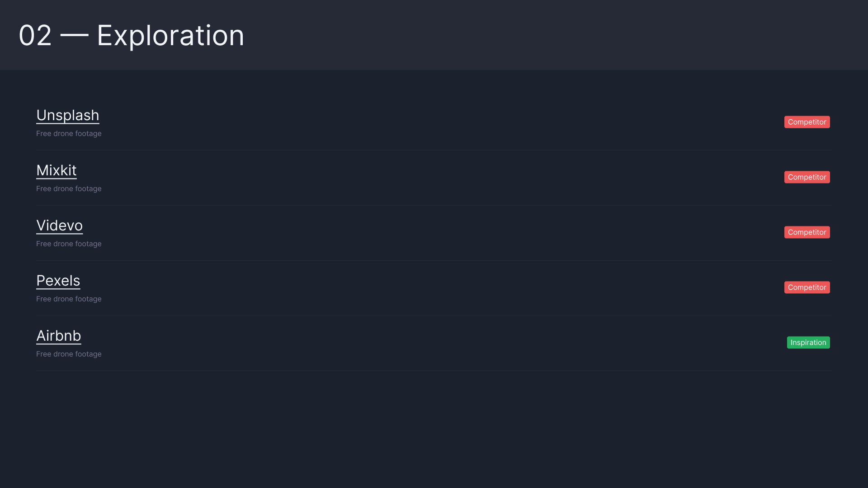Open the Mixkit link
This screenshot has width=868, height=488.
(57, 171)
